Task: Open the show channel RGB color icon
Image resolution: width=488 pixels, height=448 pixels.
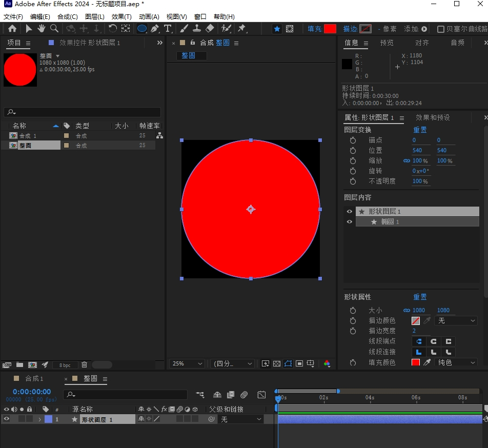Action: [x=327, y=363]
